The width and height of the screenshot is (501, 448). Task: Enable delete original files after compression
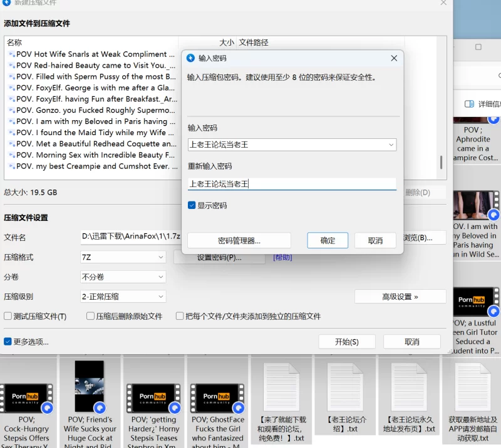pos(90,316)
